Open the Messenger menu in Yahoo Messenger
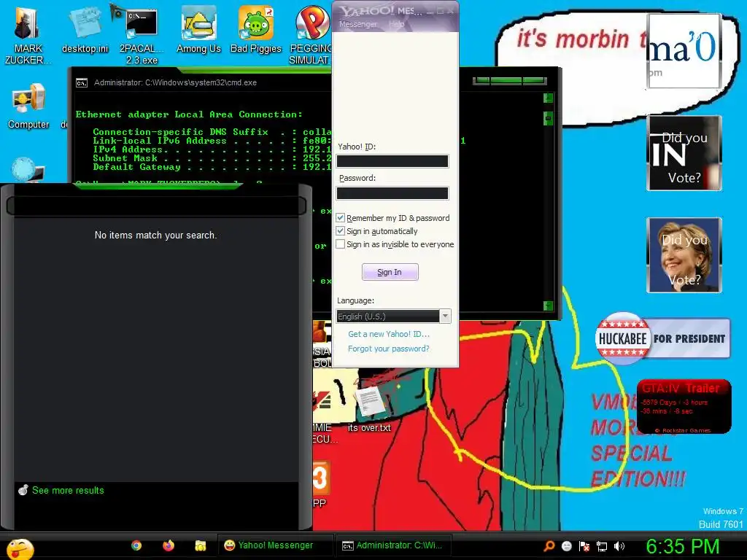747x560 pixels. 357,24
